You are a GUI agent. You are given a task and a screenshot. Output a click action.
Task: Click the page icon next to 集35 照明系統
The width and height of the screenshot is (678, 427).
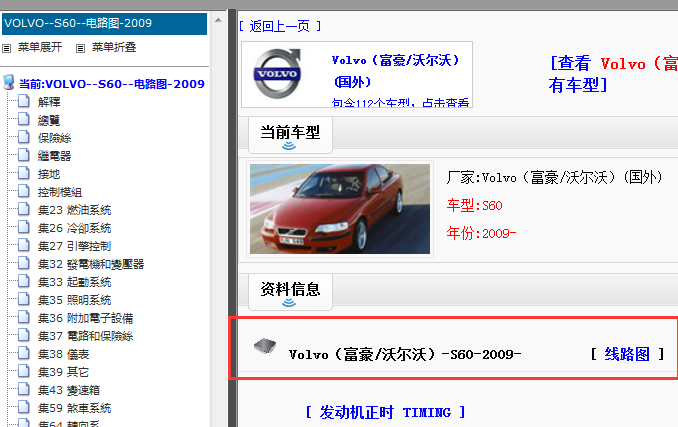click(24, 299)
